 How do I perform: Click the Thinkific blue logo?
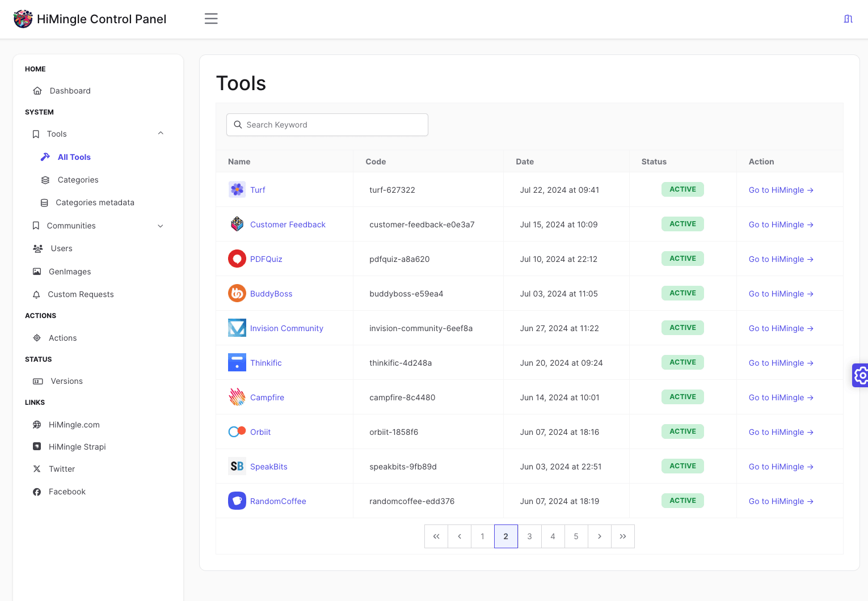[237, 362]
